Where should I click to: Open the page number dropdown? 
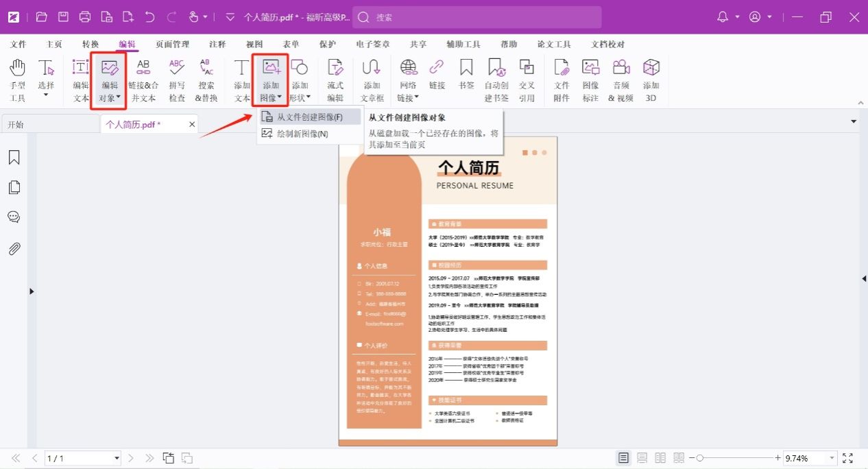point(117,458)
